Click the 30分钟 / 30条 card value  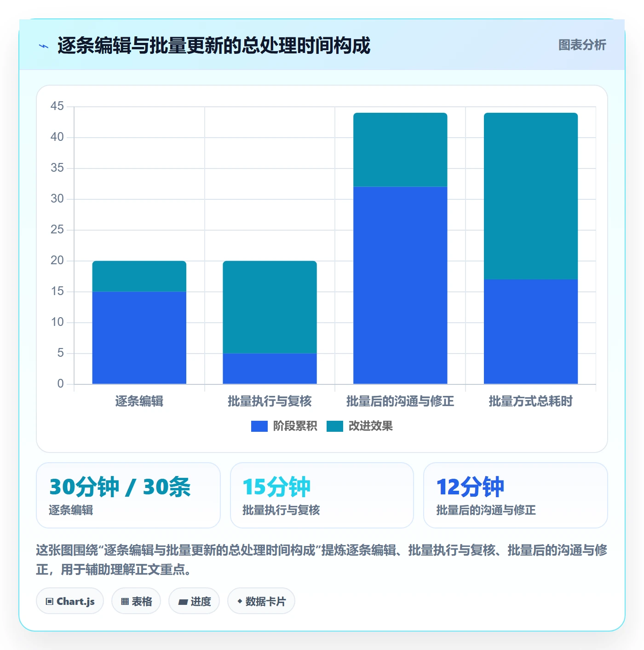(x=120, y=487)
